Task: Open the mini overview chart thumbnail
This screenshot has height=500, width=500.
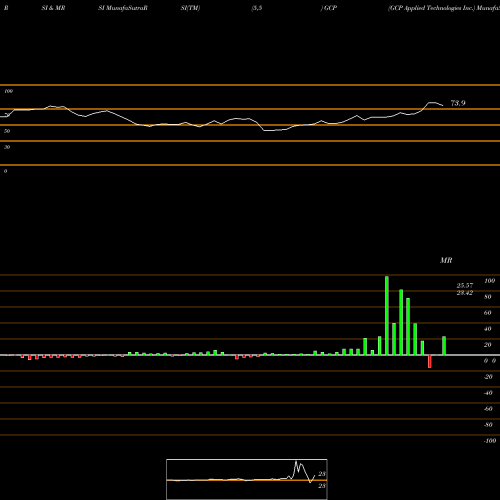Action: (x=247, y=479)
